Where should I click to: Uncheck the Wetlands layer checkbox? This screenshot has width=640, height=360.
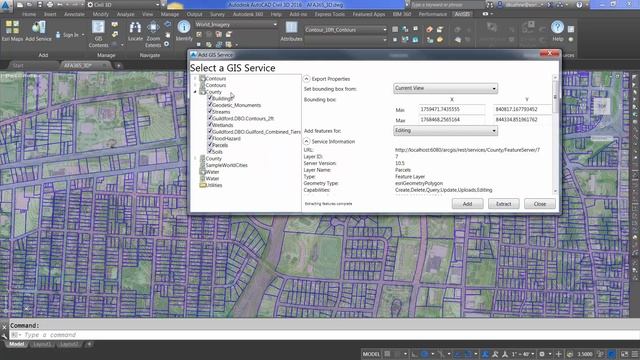pos(210,124)
